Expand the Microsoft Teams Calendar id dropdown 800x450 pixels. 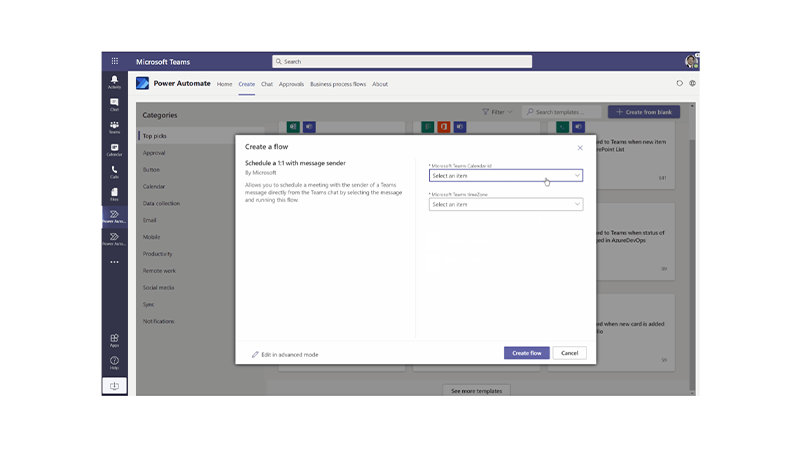click(x=505, y=175)
